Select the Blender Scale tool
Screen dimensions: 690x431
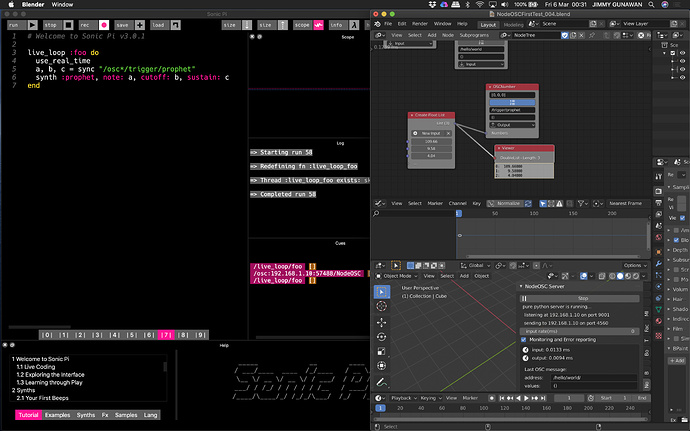382,351
